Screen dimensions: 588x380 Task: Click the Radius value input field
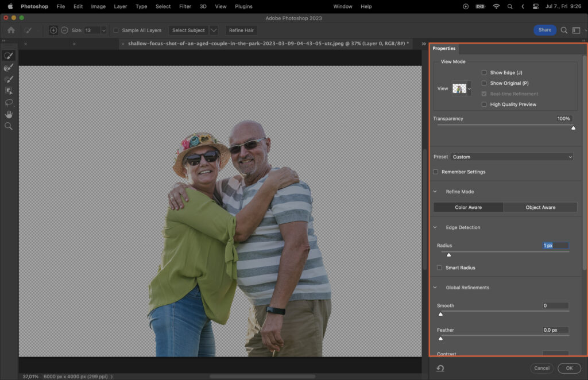[x=555, y=245]
